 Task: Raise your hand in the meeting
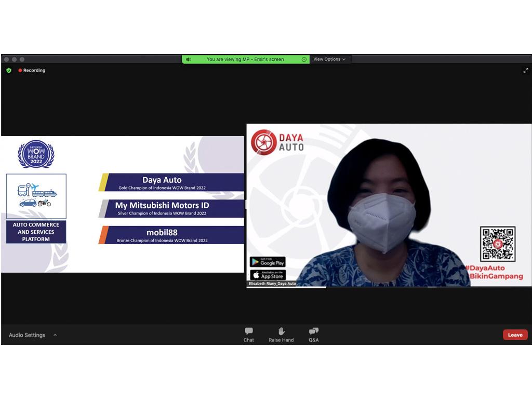pyautogui.click(x=281, y=335)
